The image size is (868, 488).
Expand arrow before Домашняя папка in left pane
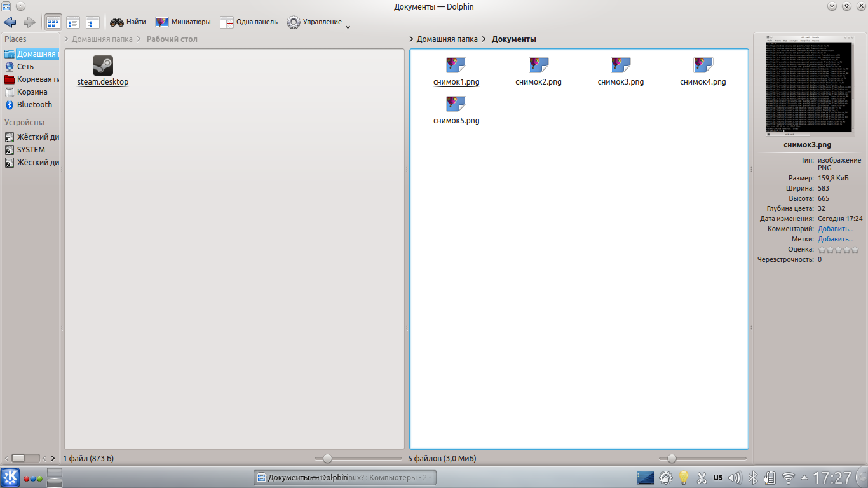[x=67, y=39]
